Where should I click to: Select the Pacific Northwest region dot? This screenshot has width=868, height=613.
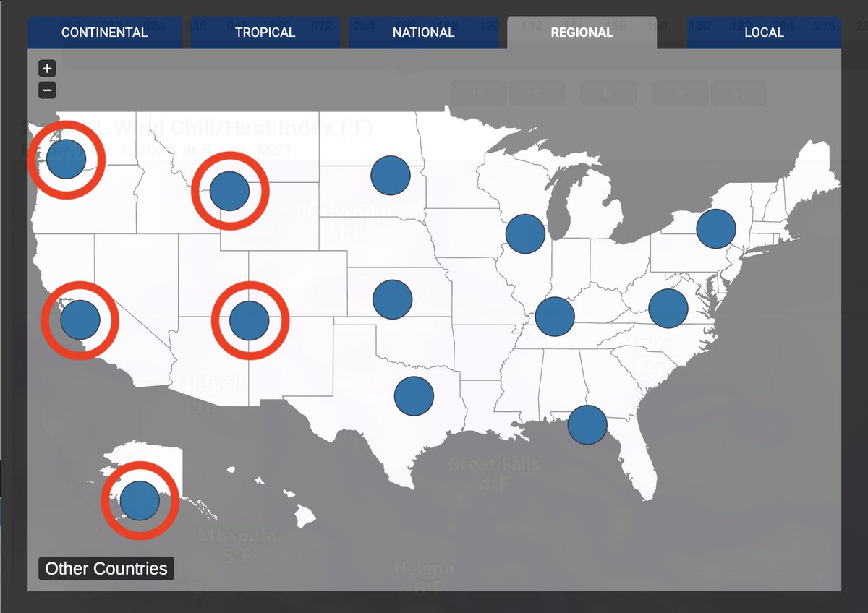(66, 159)
